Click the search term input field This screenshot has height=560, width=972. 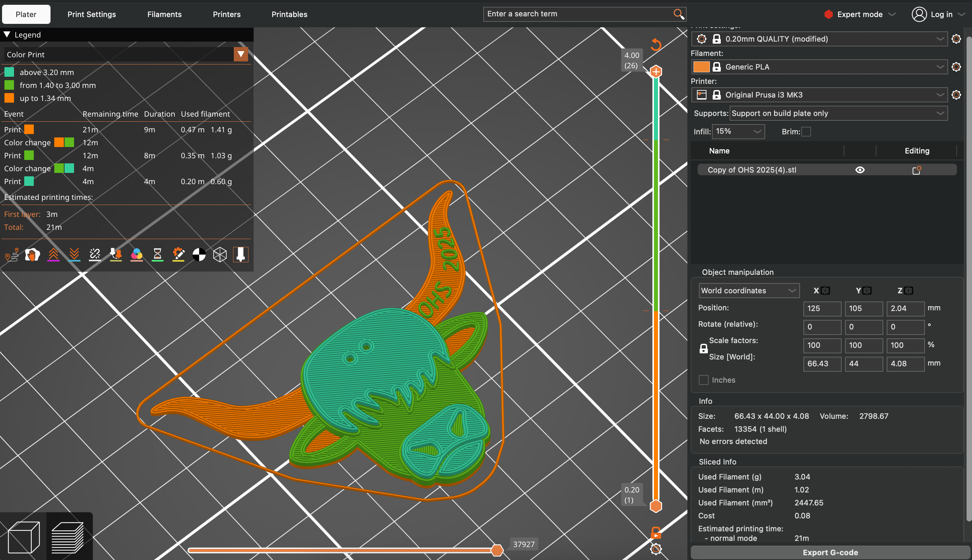coord(577,14)
